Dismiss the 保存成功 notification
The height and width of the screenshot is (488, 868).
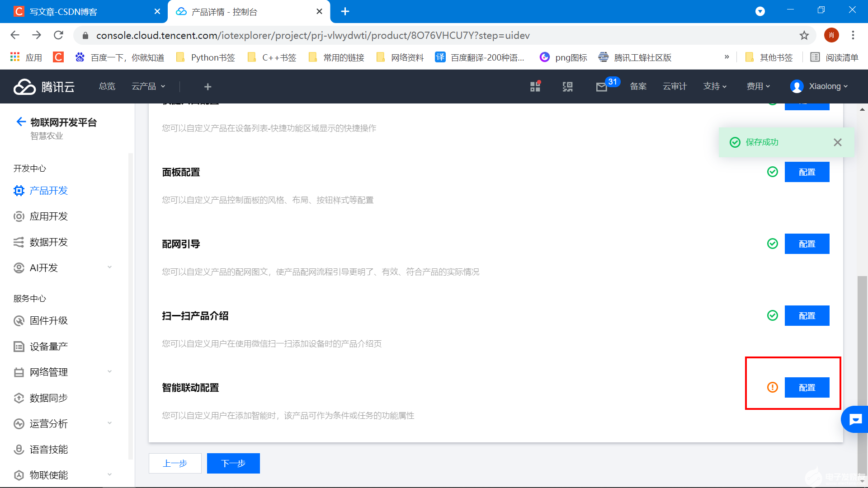[837, 142]
